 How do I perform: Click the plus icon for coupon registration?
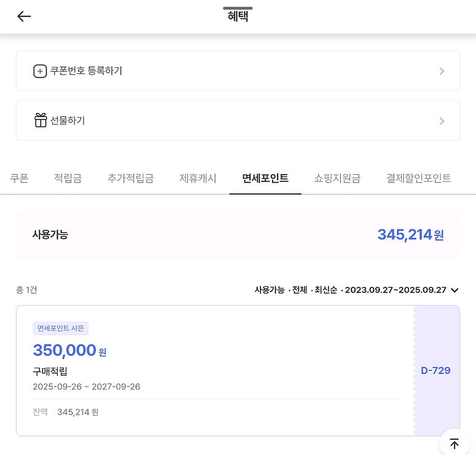coord(39,71)
